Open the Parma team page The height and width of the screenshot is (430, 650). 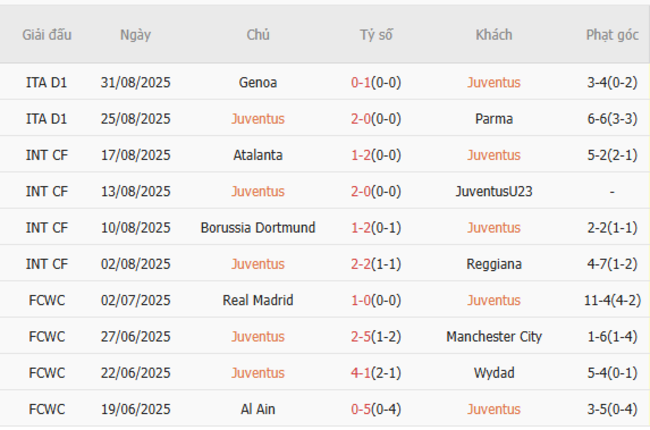[x=494, y=119]
